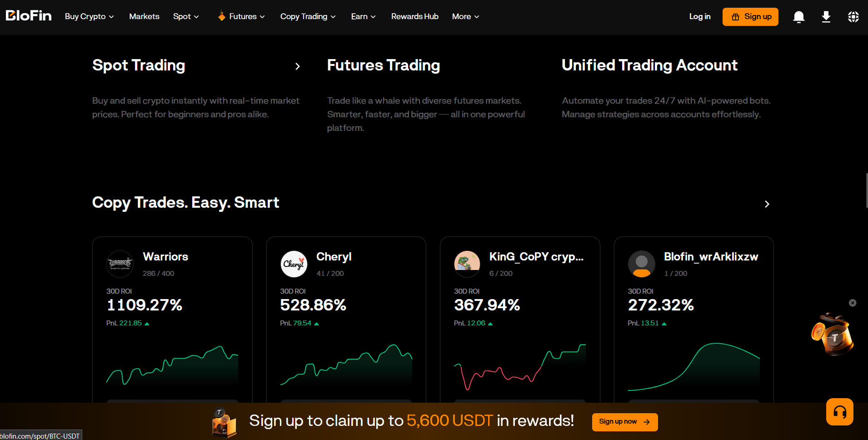Click the BloFin logo

29,16
